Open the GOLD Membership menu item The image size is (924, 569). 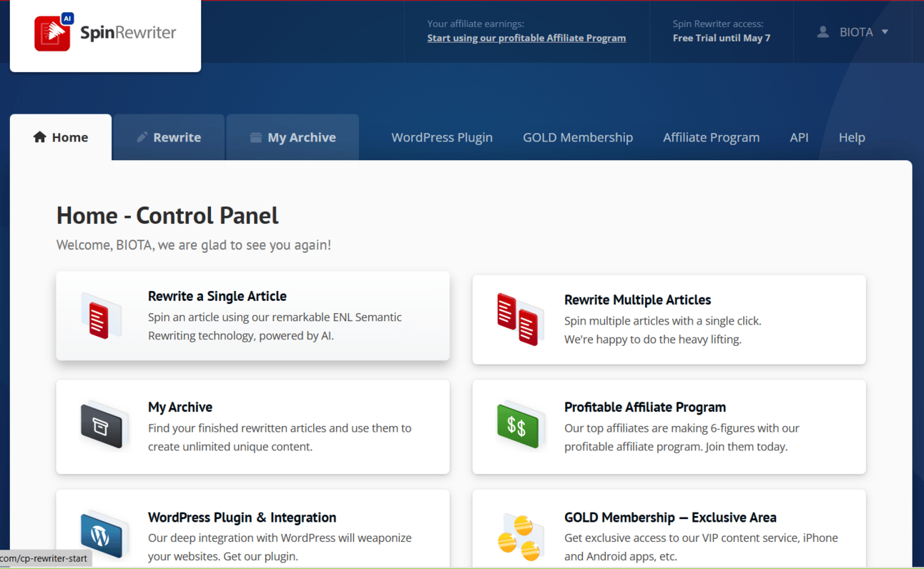point(578,137)
